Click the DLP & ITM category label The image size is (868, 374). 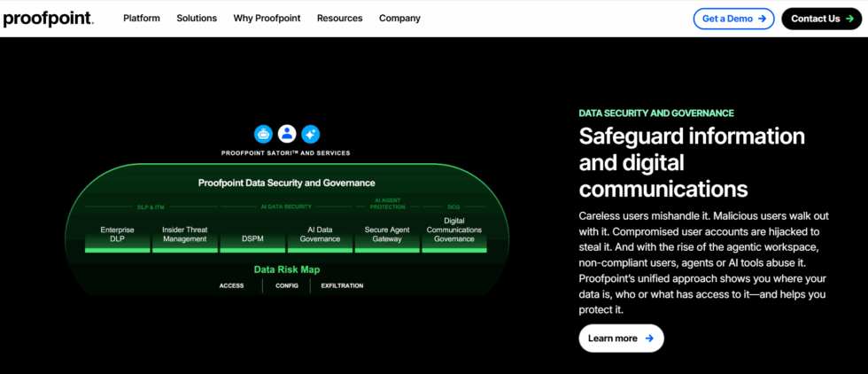[151, 207]
